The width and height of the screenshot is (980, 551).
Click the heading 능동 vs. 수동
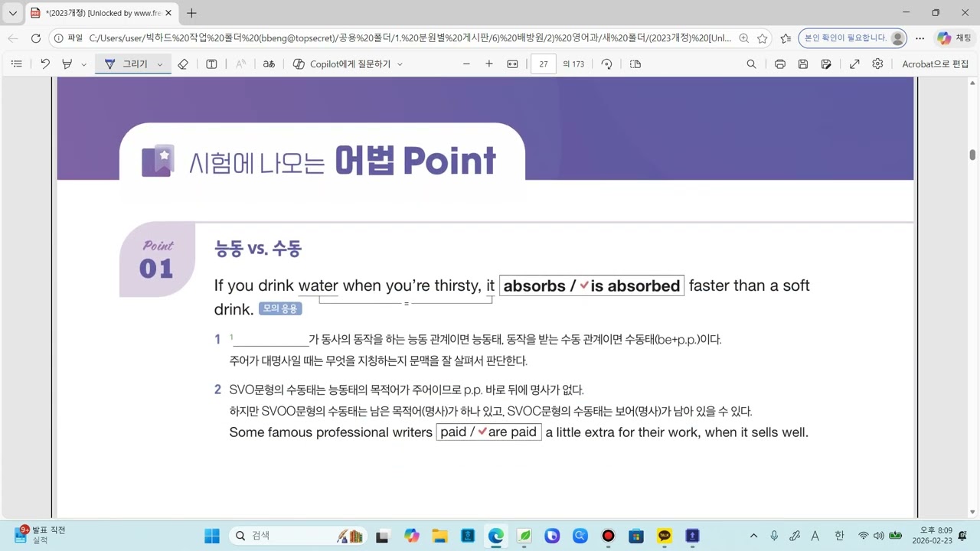coord(258,248)
